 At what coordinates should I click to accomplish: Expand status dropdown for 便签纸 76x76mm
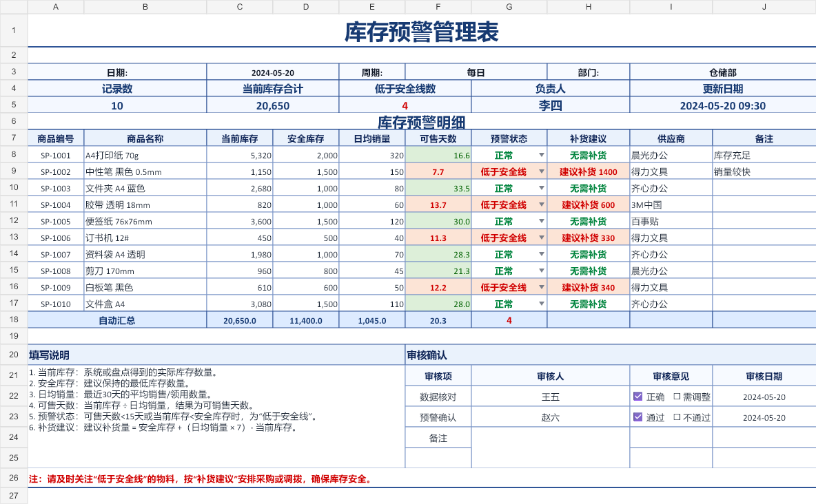click(541, 221)
